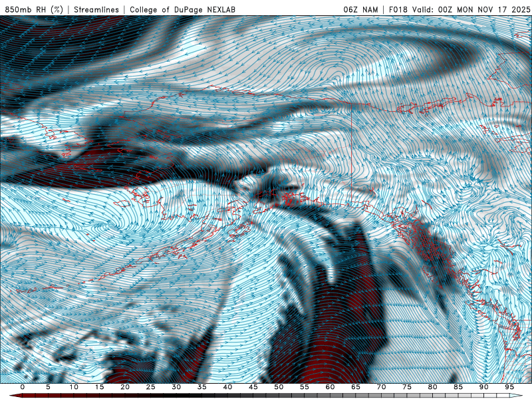This screenshot has width=532, height=399.
Task: Click the "850mb RH (%)" title text
Action: pos(34,9)
